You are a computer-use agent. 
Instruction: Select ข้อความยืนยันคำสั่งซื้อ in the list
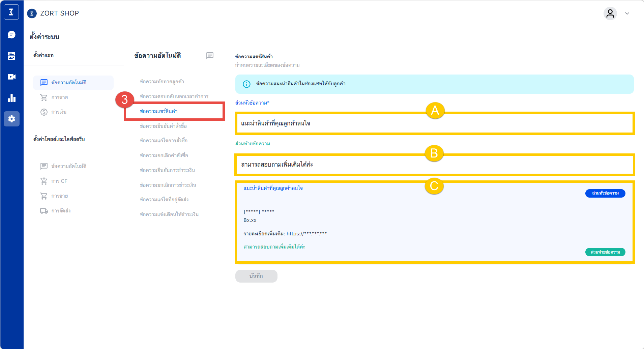[163, 126]
